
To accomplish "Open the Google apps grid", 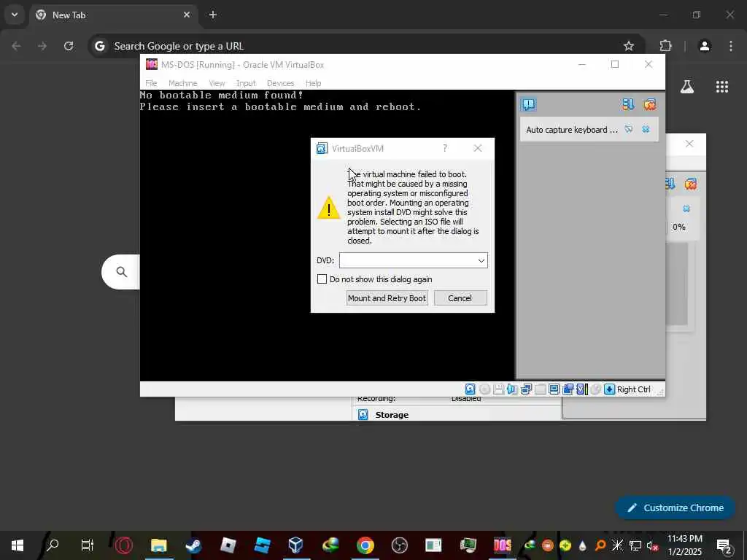I will point(721,86).
